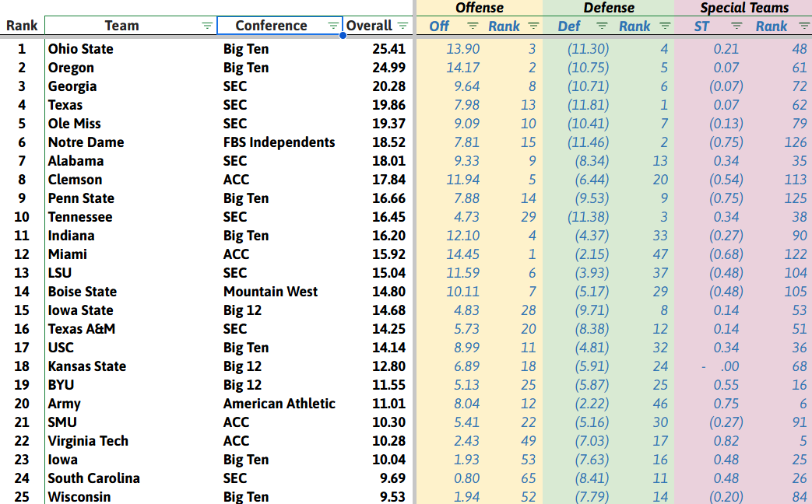
Task: Select the Conference header cell
Action: click(271, 26)
